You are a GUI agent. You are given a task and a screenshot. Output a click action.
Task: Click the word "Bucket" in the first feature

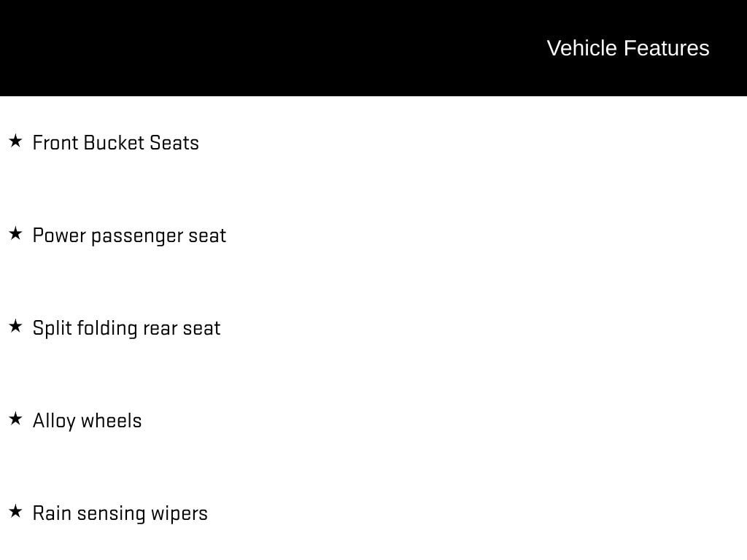(114, 143)
